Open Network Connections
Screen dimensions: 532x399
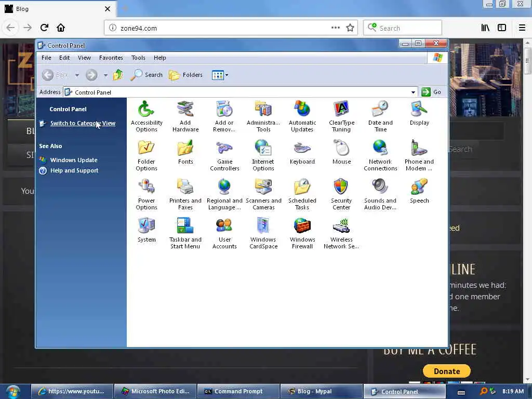pyautogui.click(x=380, y=155)
